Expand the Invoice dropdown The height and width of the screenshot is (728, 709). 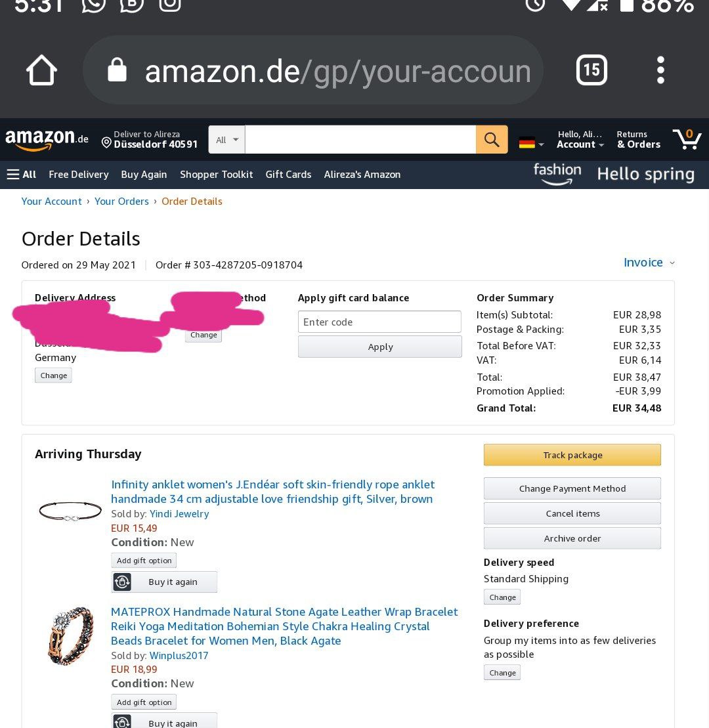pos(649,263)
